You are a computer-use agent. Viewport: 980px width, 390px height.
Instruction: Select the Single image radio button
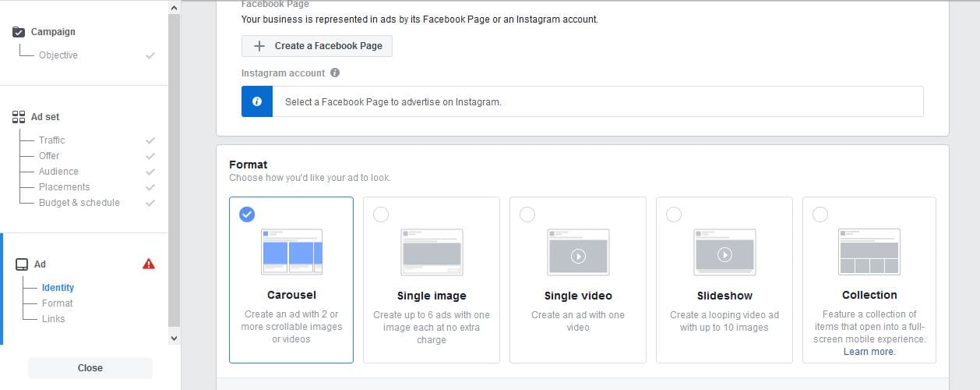381,214
